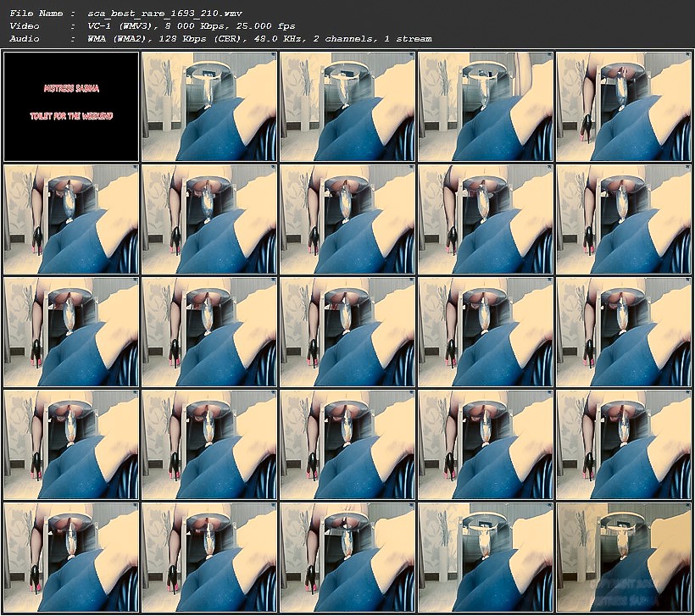Click the file name sca_best_rare_1693_210.wmv
Screen dimensions: 695x616
(x=165, y=14)
